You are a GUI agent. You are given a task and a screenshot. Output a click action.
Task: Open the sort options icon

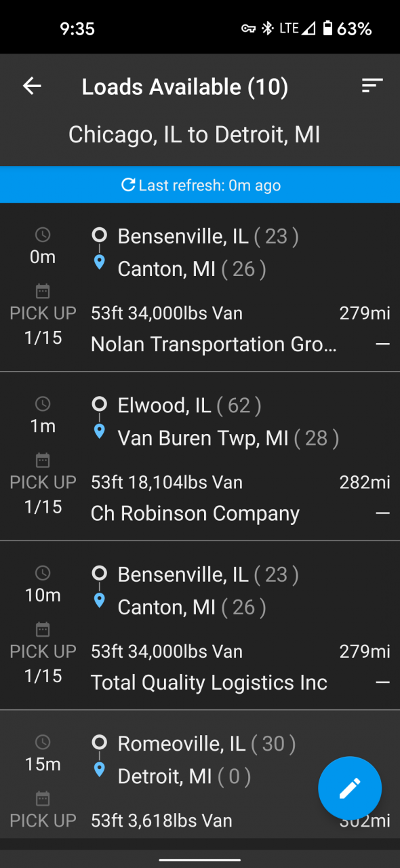point(372,85)
